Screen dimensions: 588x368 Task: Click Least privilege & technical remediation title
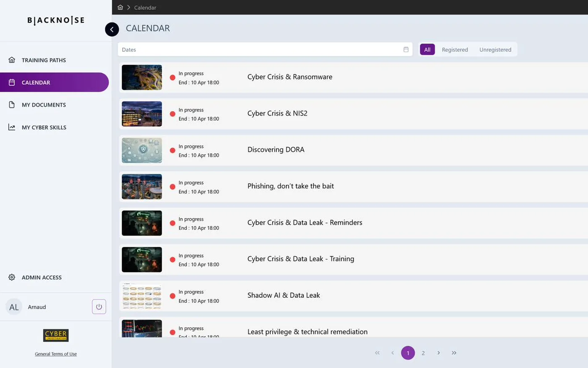coord(307,332)
